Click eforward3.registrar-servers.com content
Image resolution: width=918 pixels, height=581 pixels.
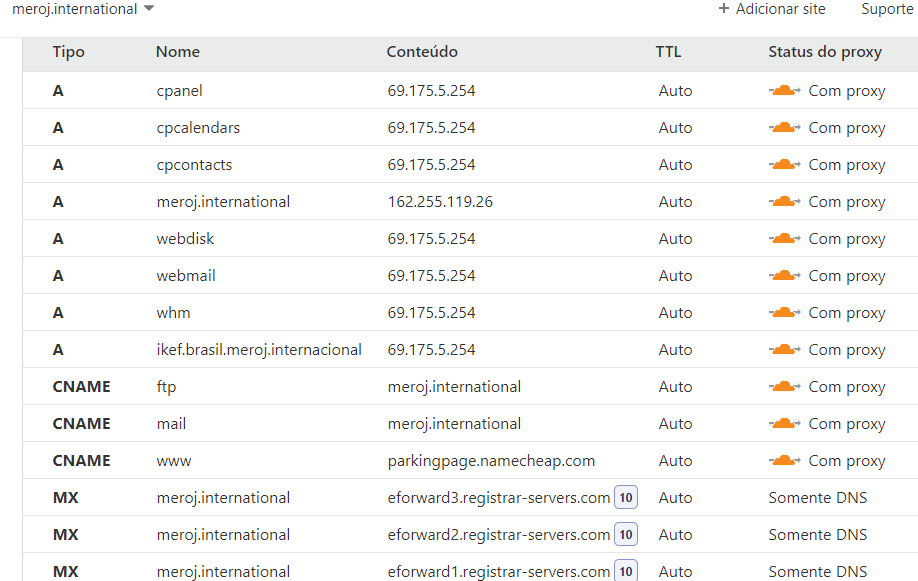point(499,498)
